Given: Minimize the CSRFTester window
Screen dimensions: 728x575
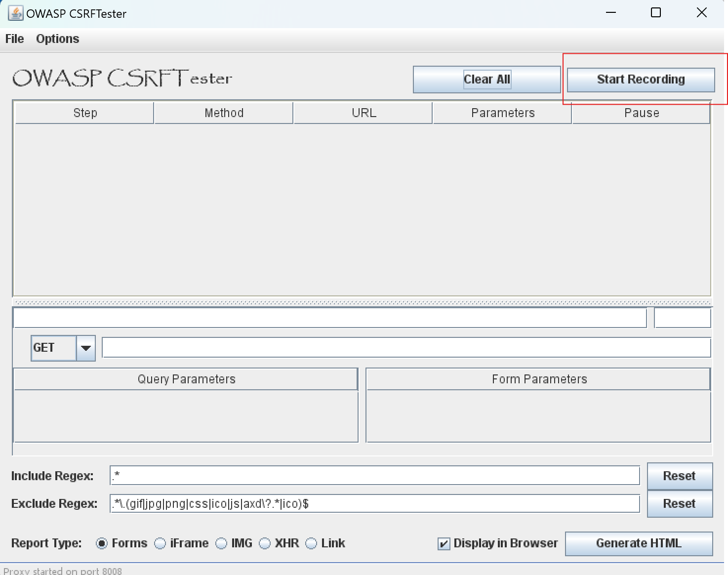Looking at the screenshot, I should (611, 13).
